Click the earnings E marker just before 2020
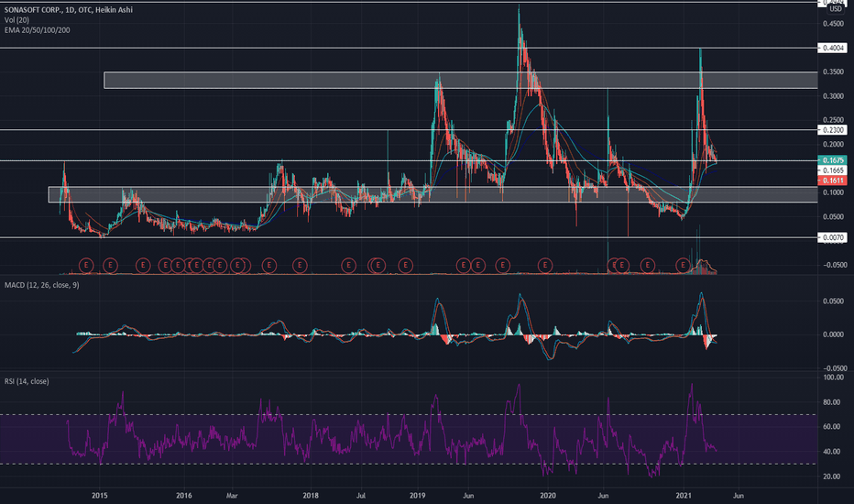The height and width of the screenshot is (504, 854). click(x=545, y=266)
